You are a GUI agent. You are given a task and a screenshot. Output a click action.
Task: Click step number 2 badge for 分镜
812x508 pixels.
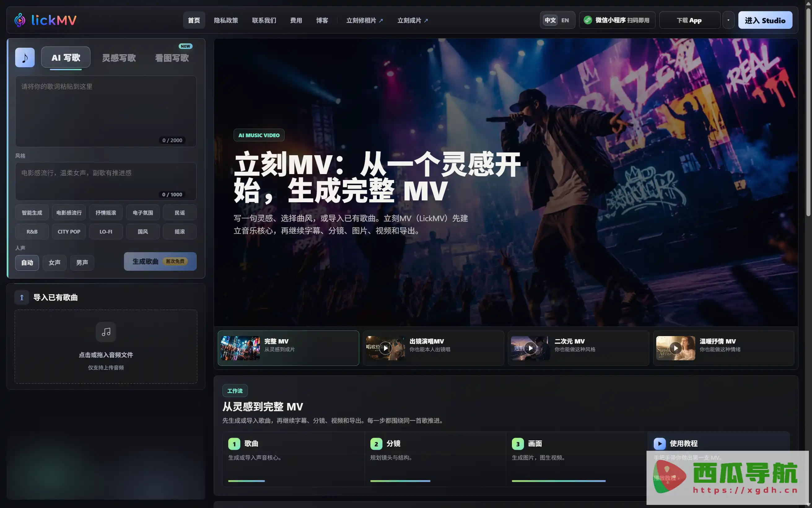tap(376, 444)
